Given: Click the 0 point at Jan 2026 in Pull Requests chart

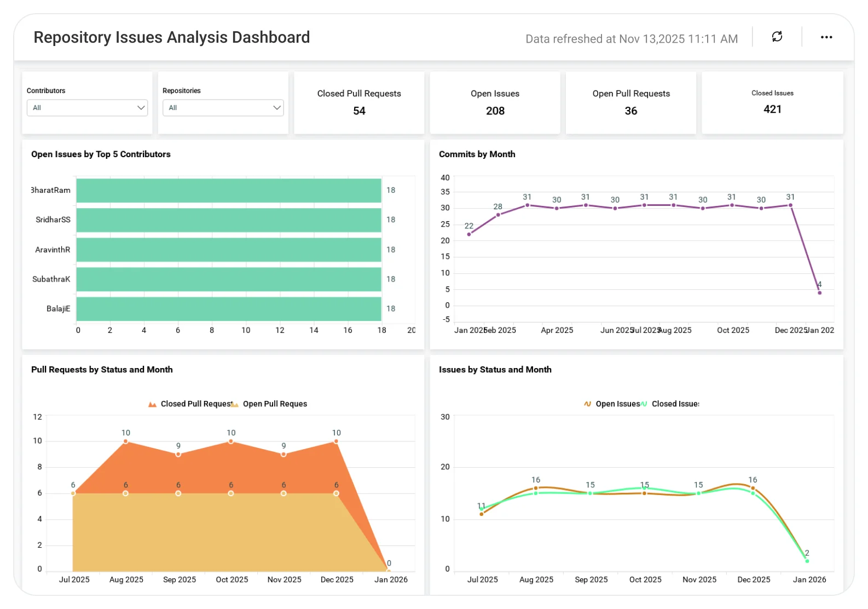Looking at the screenshot, I should (x=389, y=570).
